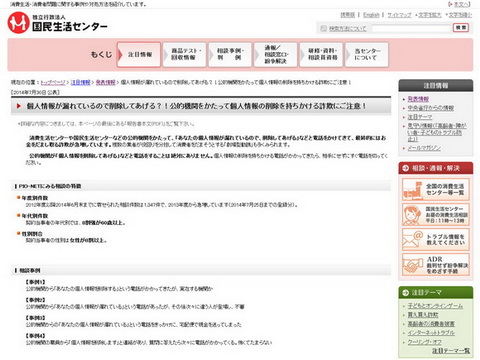
Task: Open クーリング・オフ theme link
Action: pyautogui.click(x=425, y=342)
